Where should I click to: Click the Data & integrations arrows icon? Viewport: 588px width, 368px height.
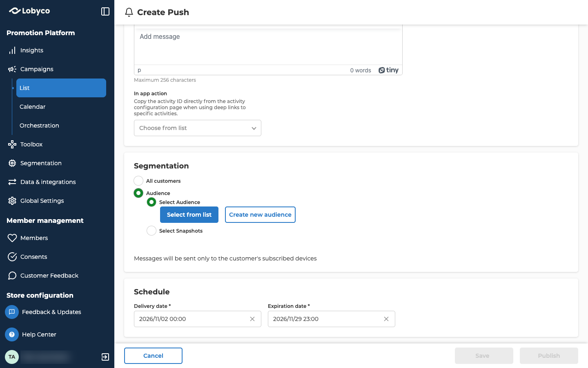coord(12,182)
